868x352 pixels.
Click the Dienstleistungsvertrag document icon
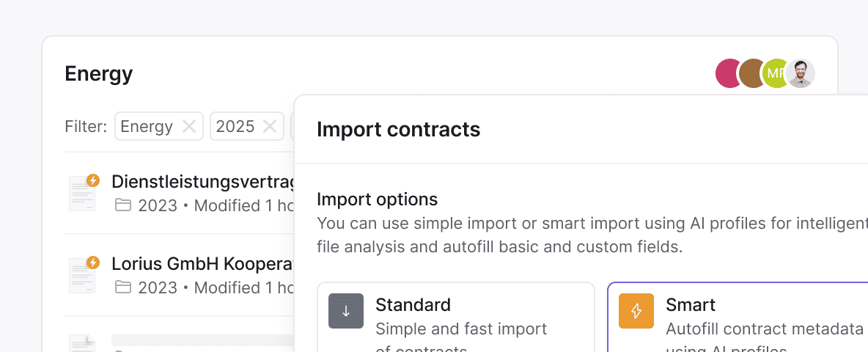coord(82,194)
